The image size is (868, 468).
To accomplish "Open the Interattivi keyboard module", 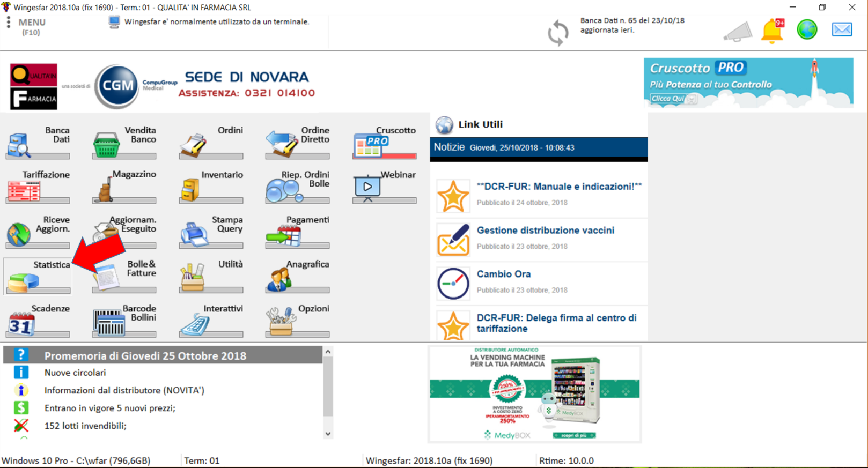I will click(211, 321).
